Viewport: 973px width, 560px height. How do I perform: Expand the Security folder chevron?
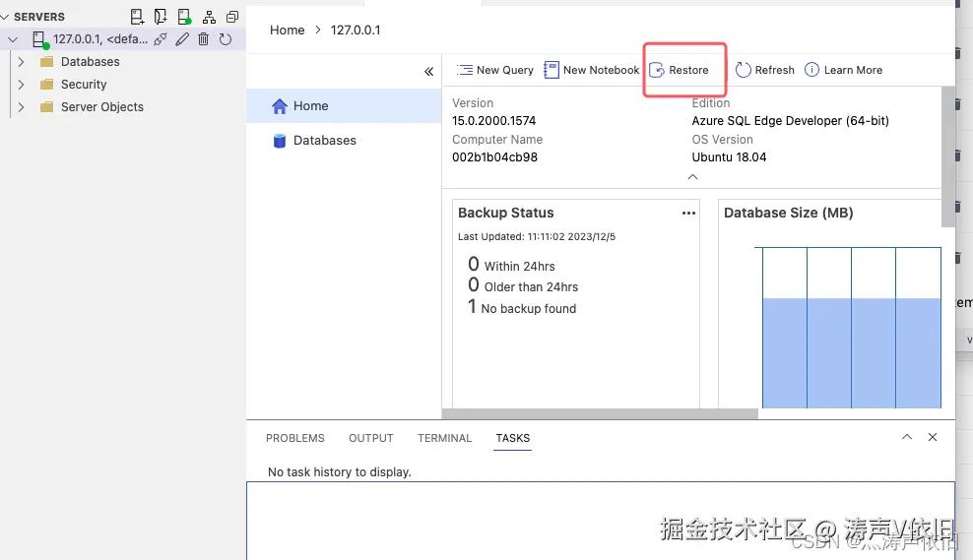pos(21,85)
